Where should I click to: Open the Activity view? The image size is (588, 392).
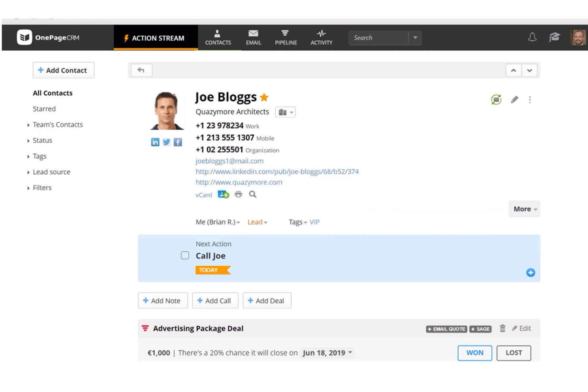321,37
